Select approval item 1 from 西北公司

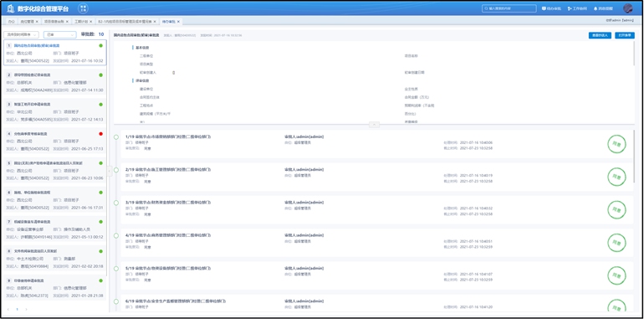click(54, 53)
